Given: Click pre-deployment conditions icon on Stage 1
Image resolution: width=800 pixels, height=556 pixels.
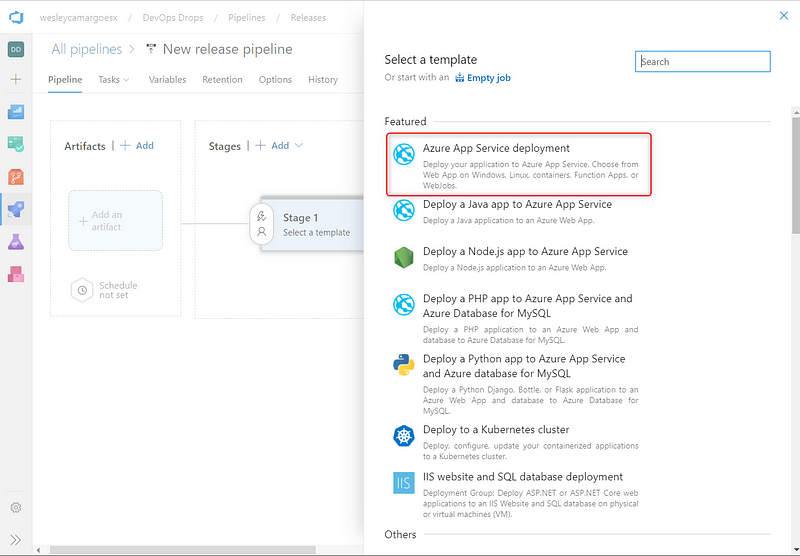Looking at the screenshot, I should (x=261, y=215).
